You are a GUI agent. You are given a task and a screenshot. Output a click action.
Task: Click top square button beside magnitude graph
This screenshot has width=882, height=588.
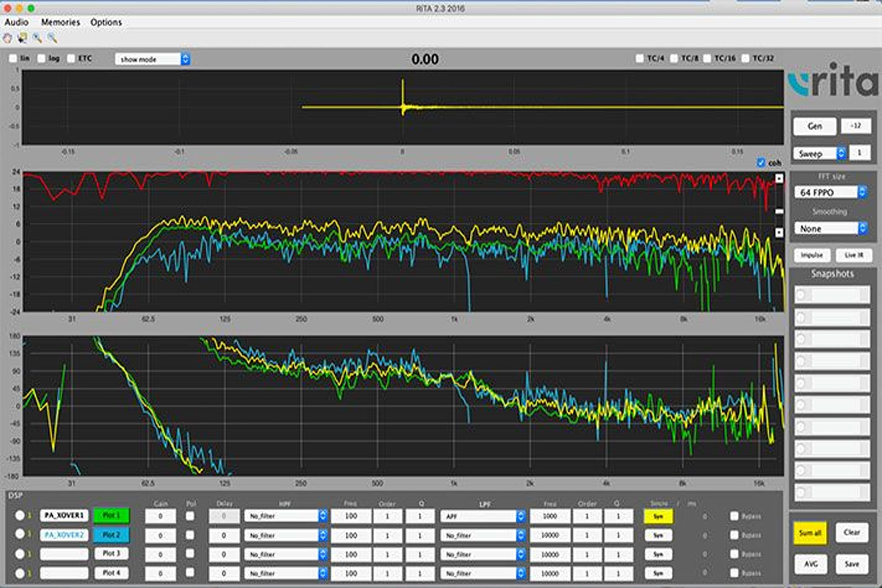pos(779,178)
